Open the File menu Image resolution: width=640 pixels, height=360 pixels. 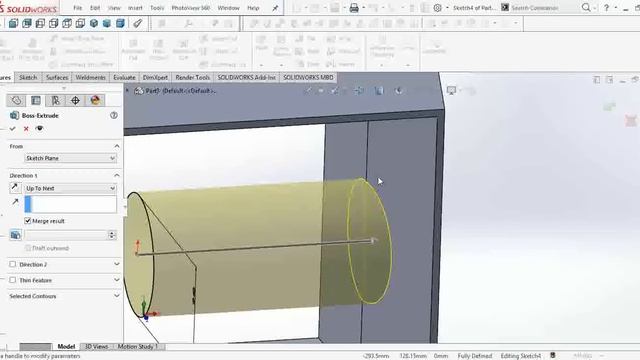coord(78,8)
